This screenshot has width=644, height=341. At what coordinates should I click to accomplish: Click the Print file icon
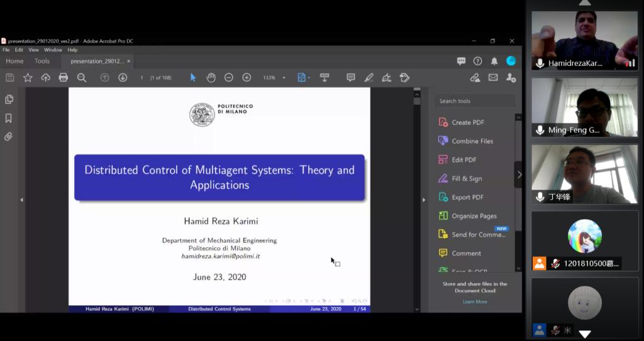point(64,77)
